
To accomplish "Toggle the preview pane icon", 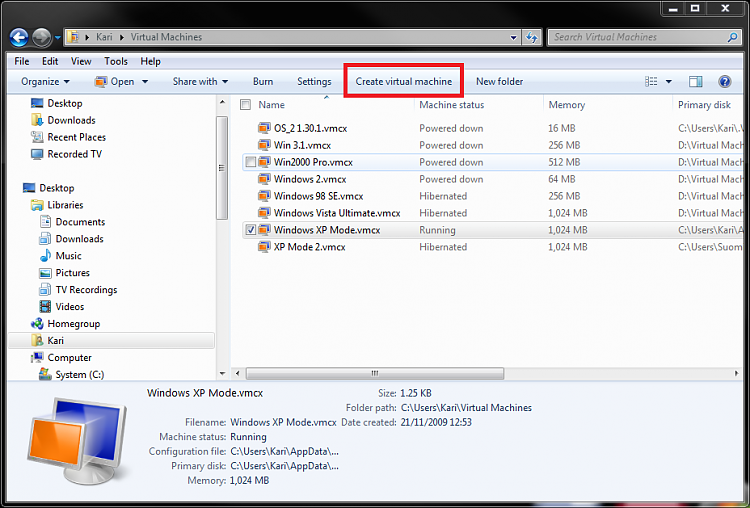I will tap(695, 82).
